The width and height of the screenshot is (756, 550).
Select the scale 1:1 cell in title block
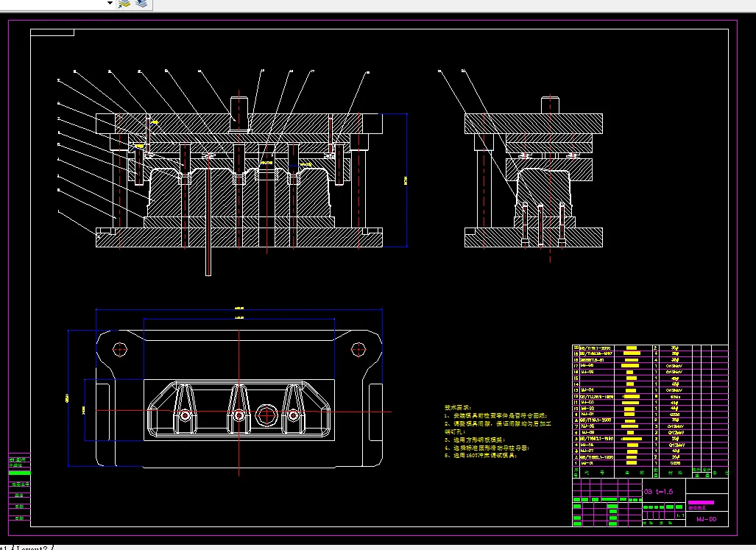[x=680, y=516]
